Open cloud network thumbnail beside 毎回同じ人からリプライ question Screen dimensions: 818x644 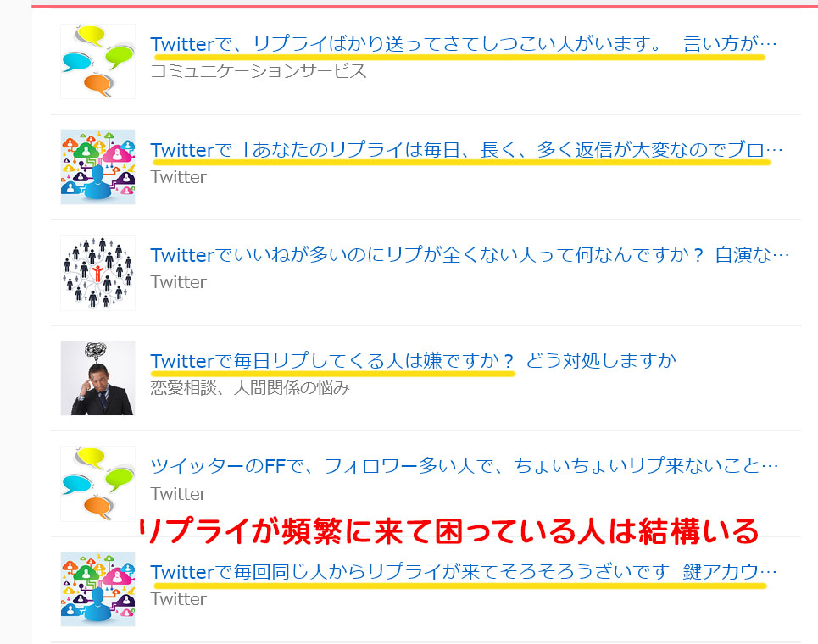[97, 589]
